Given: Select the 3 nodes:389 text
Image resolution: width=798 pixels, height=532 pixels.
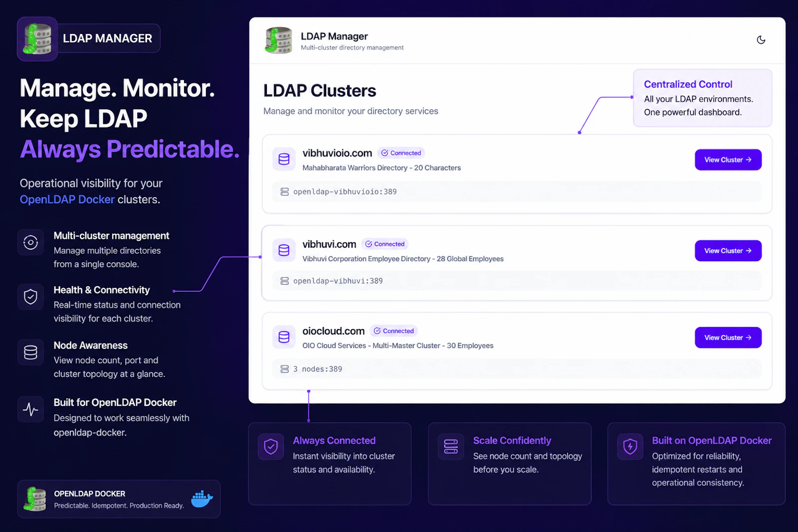Looking at the screenshot, I should tap(317, 369).
